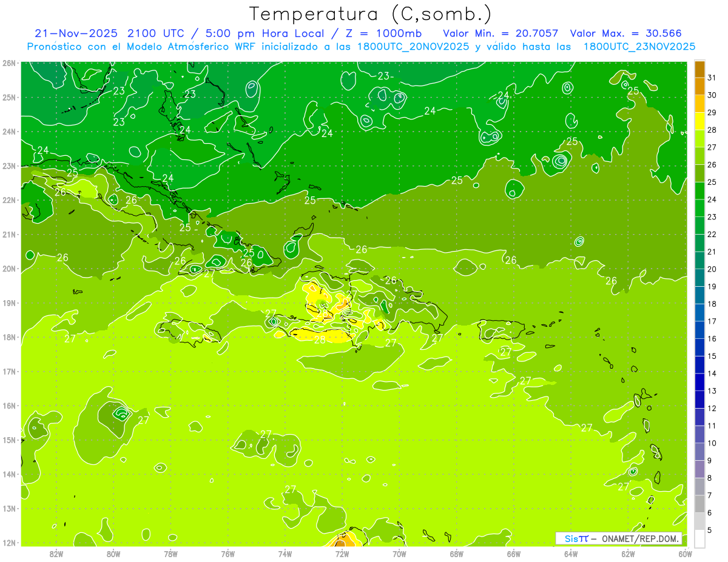Click the "SisTT – ONAMET/REP.DOM." label

pyautogui.click(x=619, y=538)
